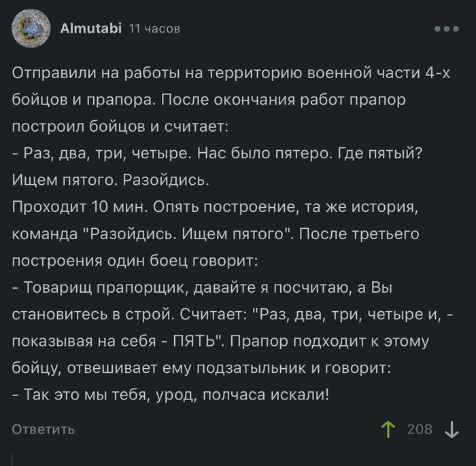Downvote the comment with the down arrow

[452, 429]
